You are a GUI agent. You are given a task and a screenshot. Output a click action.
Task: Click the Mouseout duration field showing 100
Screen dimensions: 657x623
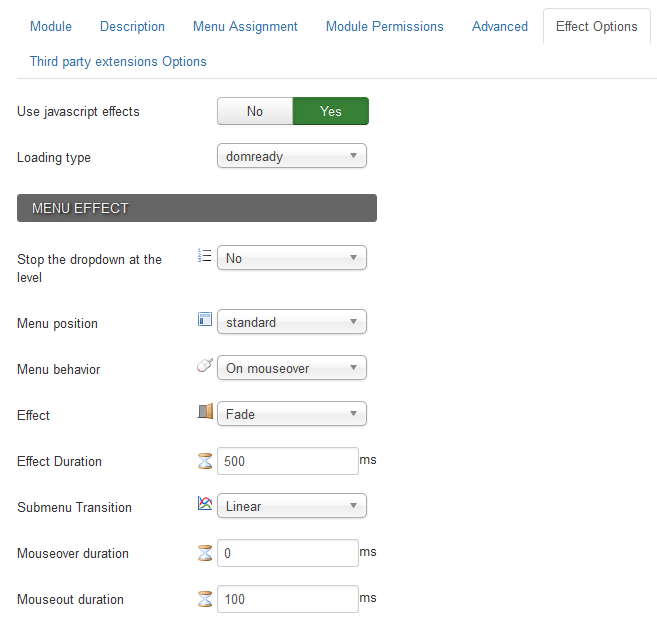point(288,599)
